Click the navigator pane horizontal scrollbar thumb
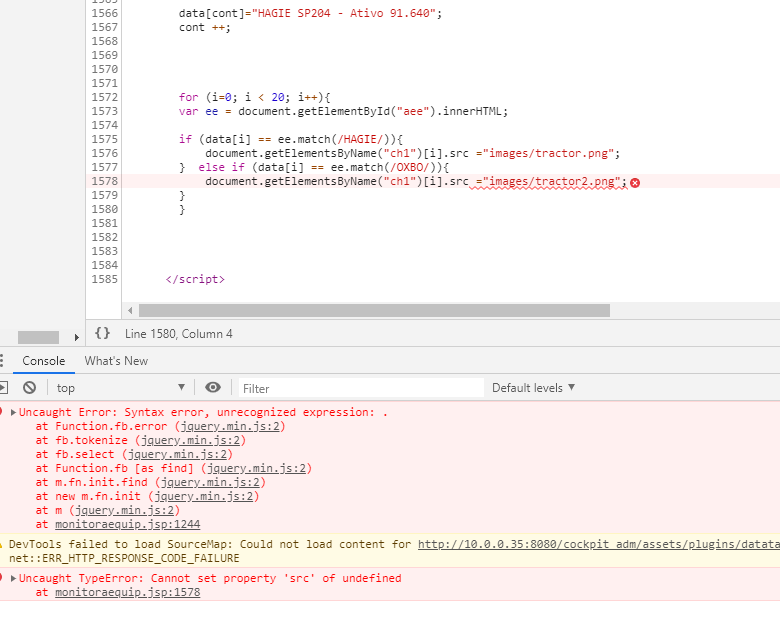The image size is (780, 629). tap(38, 337)
